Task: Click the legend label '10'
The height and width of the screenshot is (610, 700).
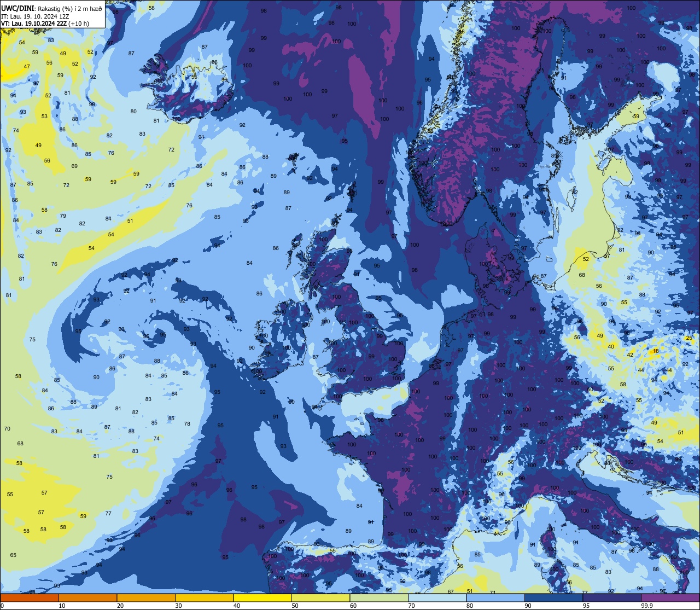Action: [x=62, y=606]
